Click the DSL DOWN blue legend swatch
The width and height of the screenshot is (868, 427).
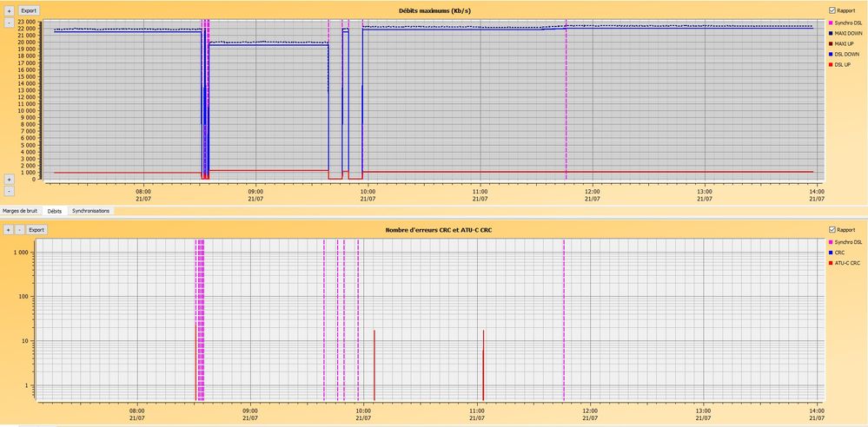pyautogui.click(x=831, y=54)
